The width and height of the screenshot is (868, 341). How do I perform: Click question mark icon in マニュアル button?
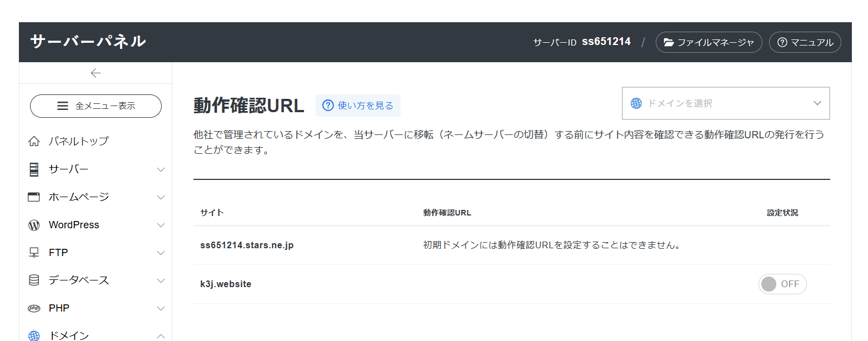click(x=782, y=42)
